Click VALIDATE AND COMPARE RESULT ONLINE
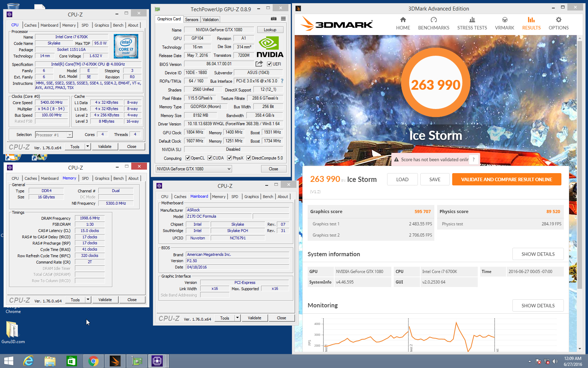Screen dimensions: 588x368 pos(506,179)
